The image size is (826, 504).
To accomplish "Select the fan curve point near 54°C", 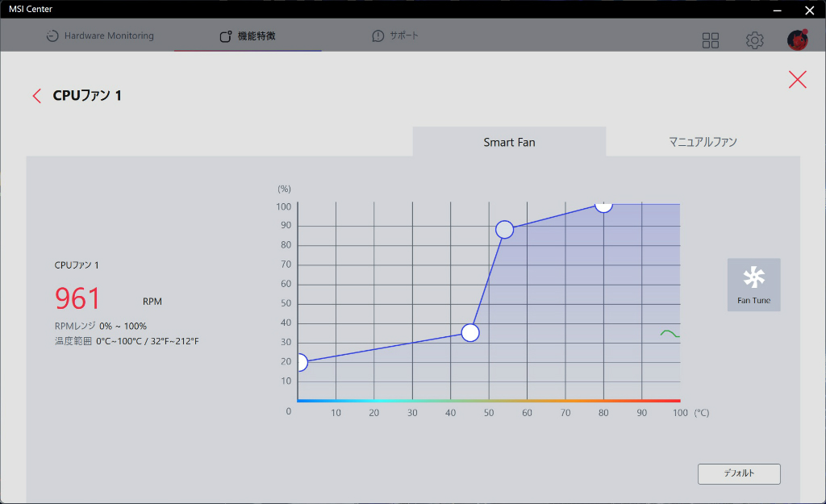I will pyautogui.click(x=504, y=229).
